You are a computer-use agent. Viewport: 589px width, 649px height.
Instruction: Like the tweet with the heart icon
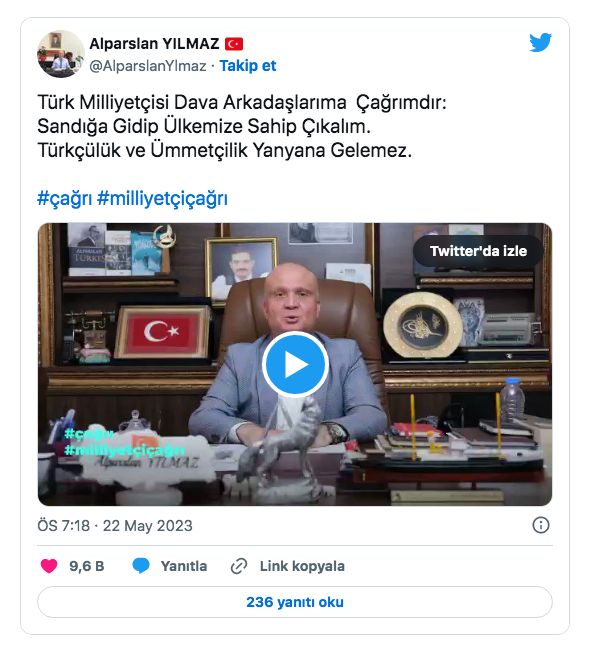tap(49, 566)
